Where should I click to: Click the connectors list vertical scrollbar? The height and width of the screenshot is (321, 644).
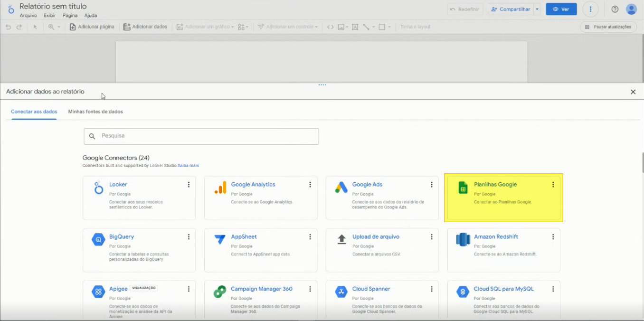point(642,162)
